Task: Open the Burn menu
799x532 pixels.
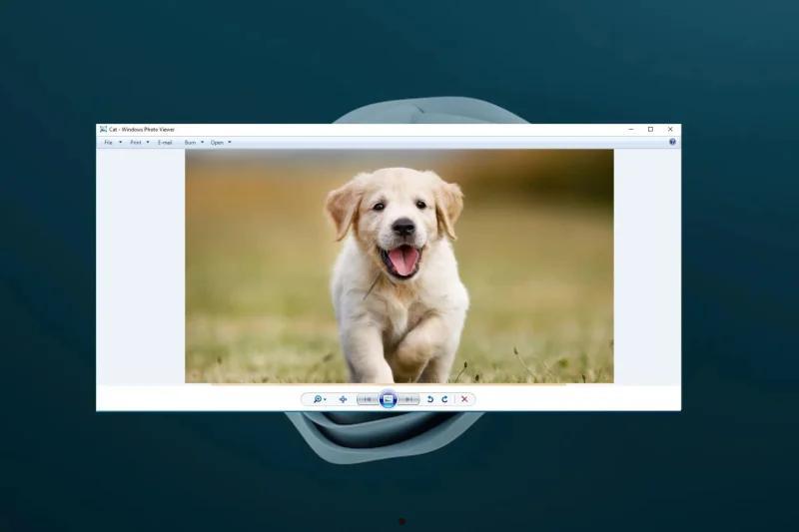Action: tap(190, 143)
